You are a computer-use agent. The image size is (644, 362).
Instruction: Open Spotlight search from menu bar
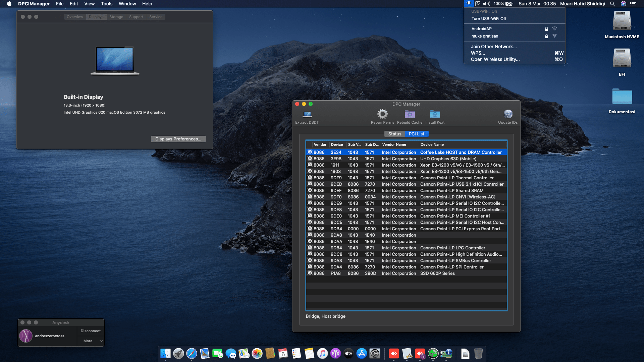[612, 4]
